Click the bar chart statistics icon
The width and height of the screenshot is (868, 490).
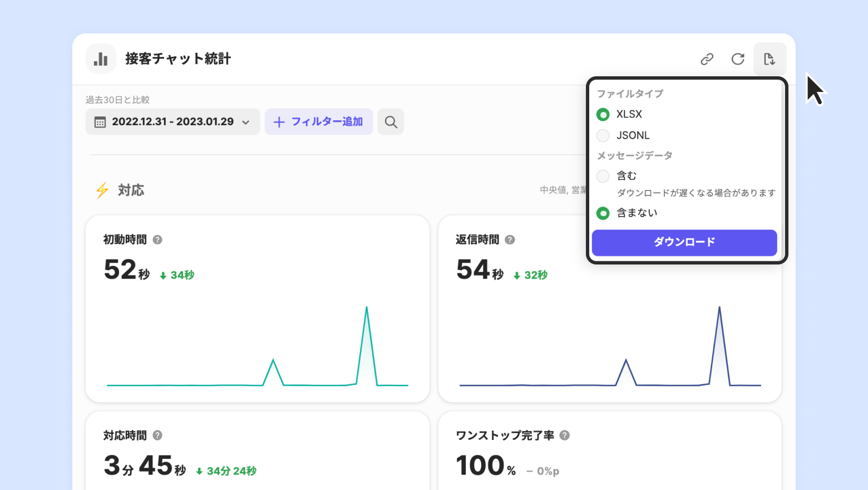click(101, 59)
